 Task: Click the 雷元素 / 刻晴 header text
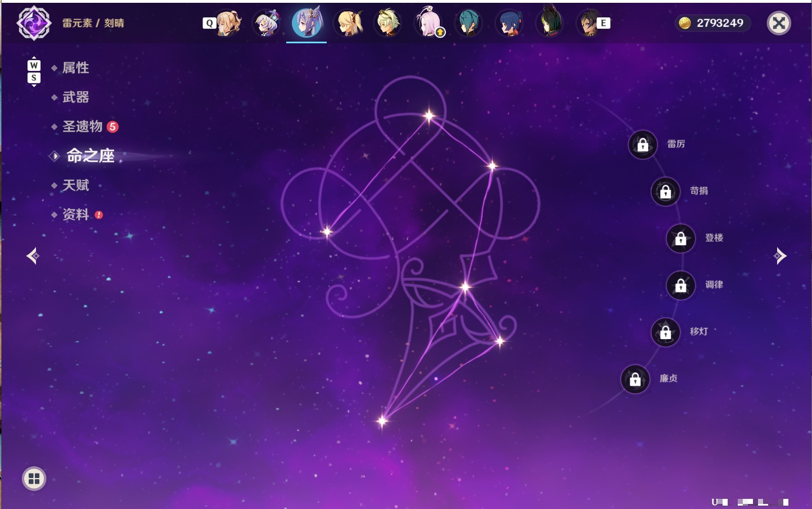tap(93, 23)
